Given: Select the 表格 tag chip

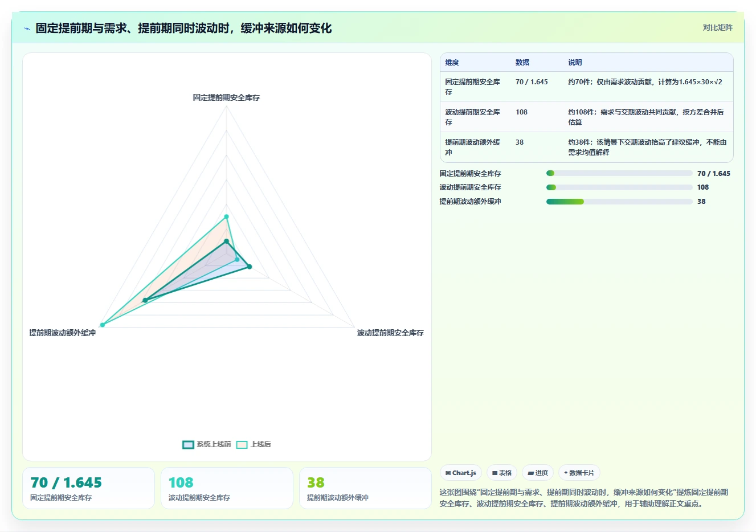Looking at the screenshot, I should [501, 473].
